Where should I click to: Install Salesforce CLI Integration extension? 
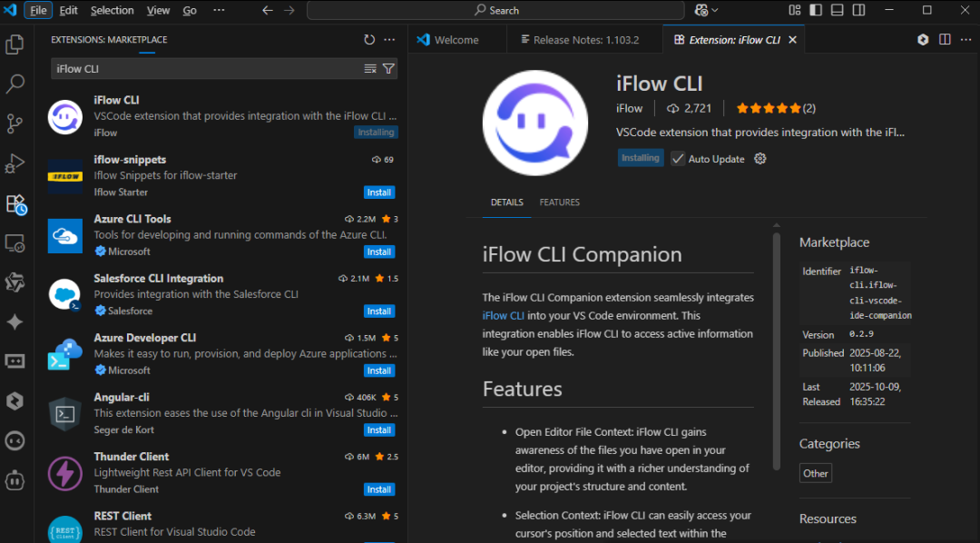(x=378, y=311)
